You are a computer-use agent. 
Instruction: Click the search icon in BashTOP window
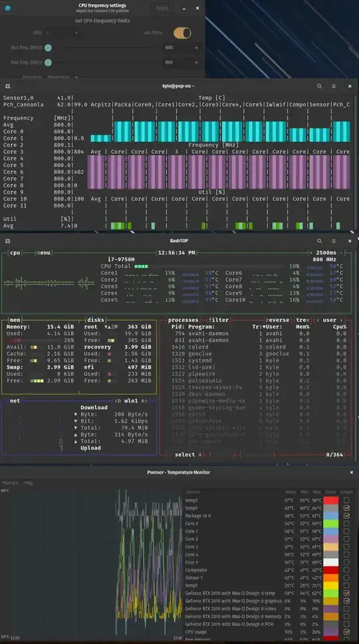319,241
